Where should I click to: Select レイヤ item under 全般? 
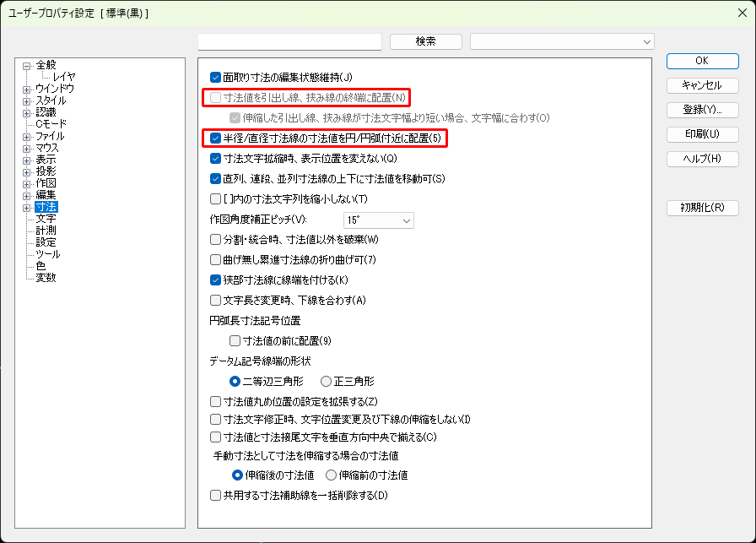point(64,77)
